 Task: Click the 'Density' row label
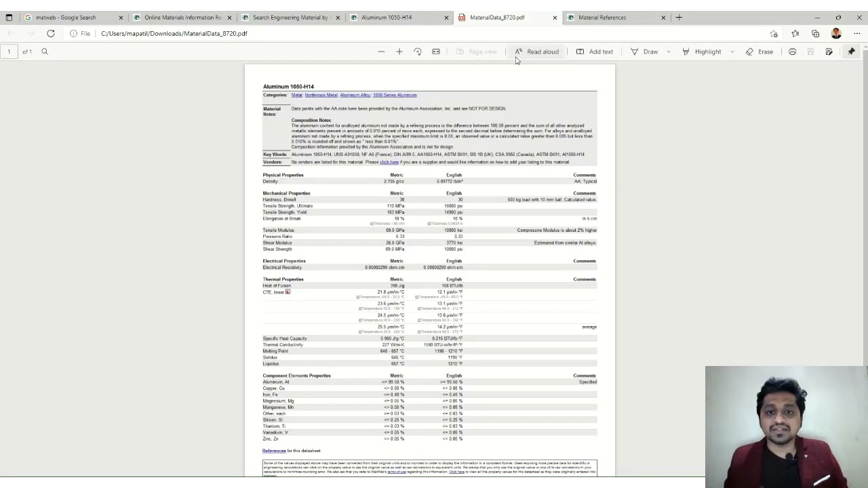(271, 182)
